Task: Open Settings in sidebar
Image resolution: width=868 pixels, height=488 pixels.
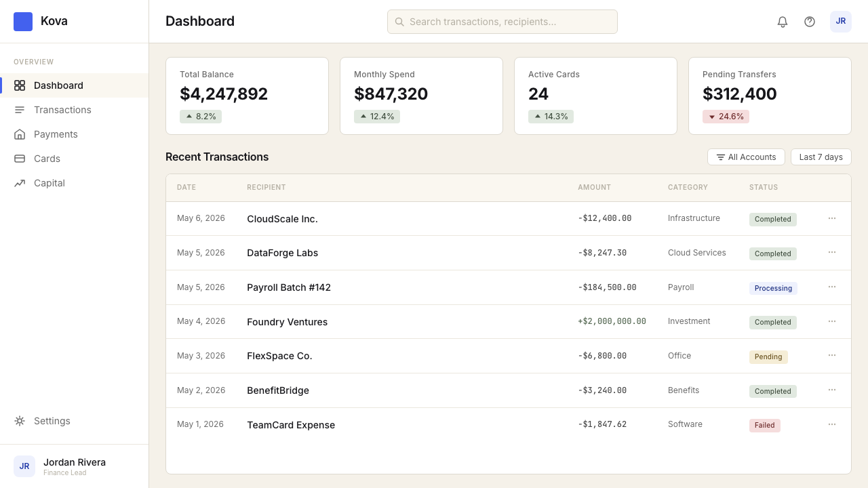Action: click(75, 421)
